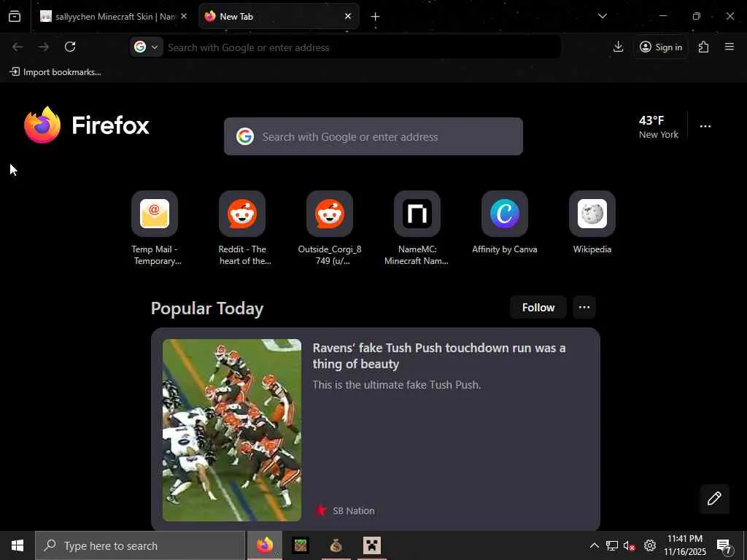Open the settings gear tray icon
Viewport: 747px width, 560px height.
click(650, 545)
